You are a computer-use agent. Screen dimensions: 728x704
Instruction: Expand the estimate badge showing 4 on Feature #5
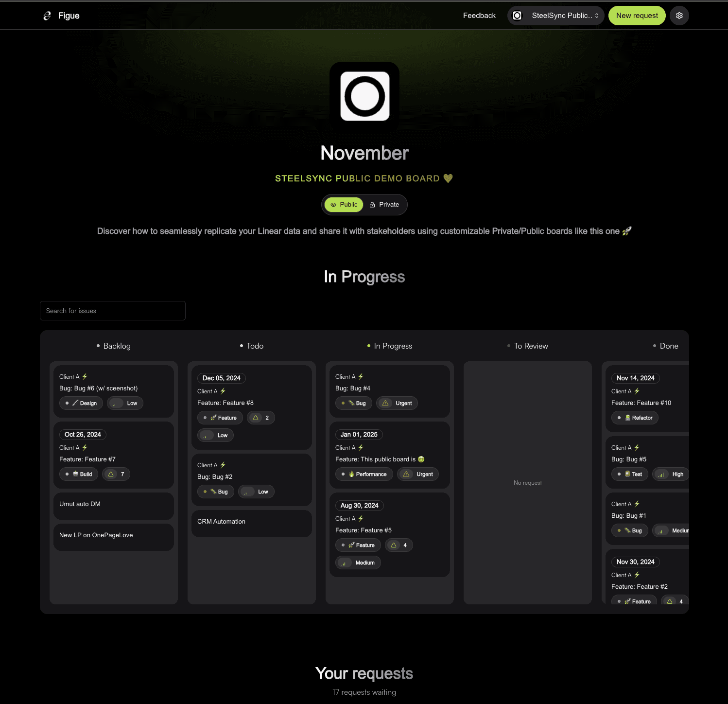tap(399, 545)
